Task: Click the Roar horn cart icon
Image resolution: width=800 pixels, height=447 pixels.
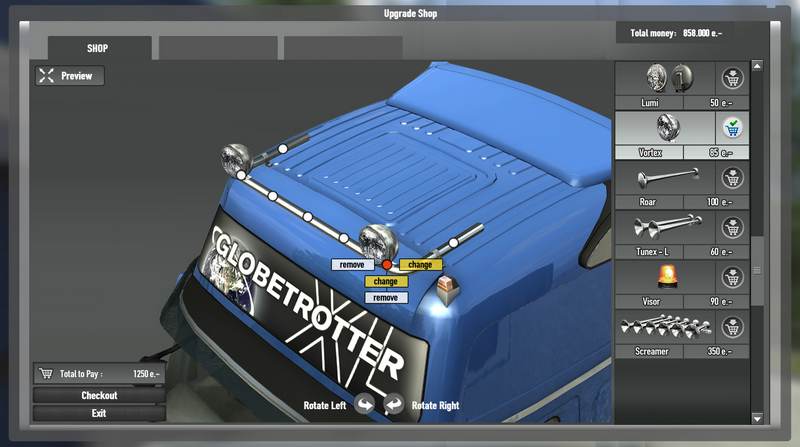Action: [x=732, y=179]
